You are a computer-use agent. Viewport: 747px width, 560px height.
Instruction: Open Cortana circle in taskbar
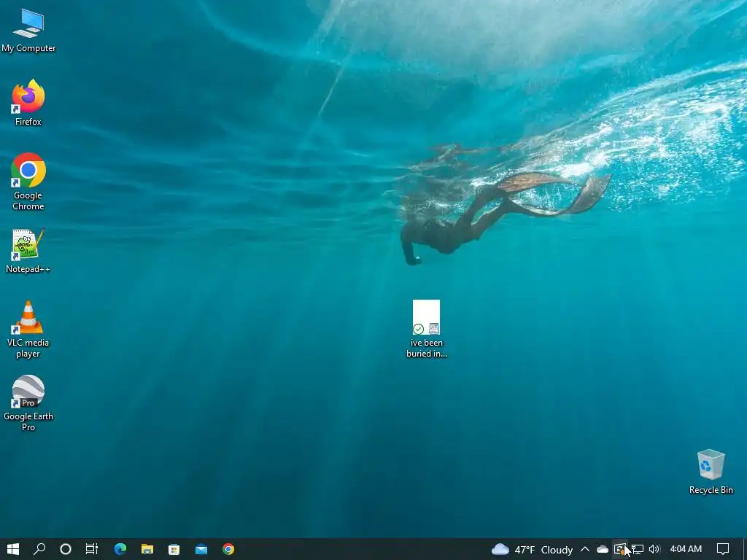click(x=65, y=549)
